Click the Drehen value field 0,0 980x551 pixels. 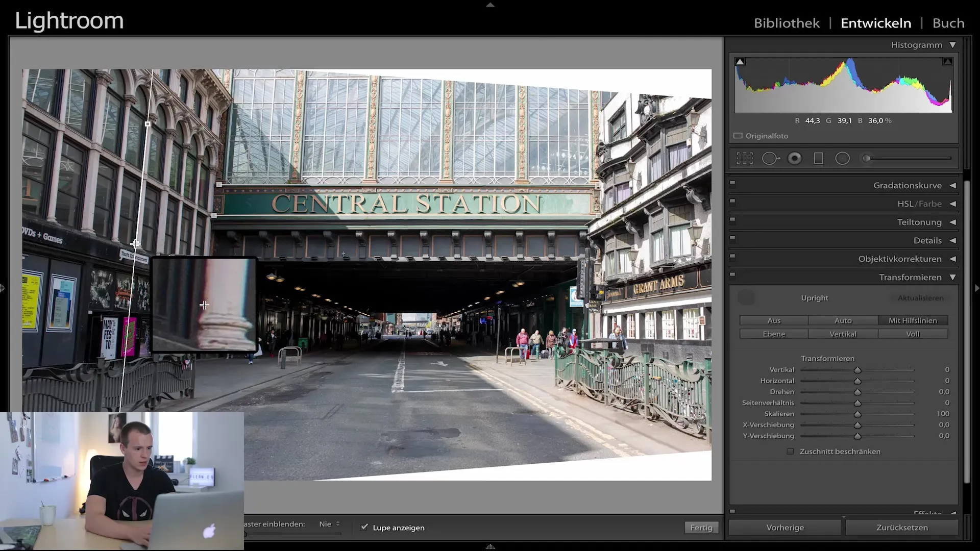coord(944,392)
